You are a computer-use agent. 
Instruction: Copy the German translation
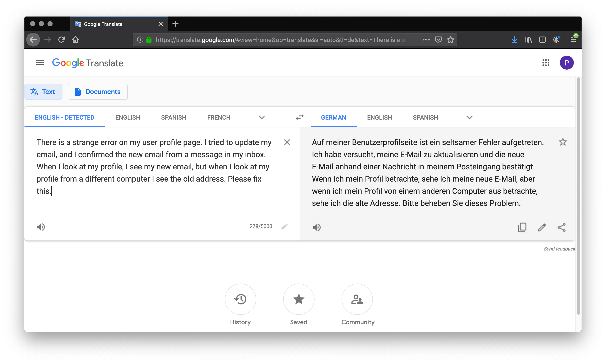pyautogui.click(x=522, y=227)
